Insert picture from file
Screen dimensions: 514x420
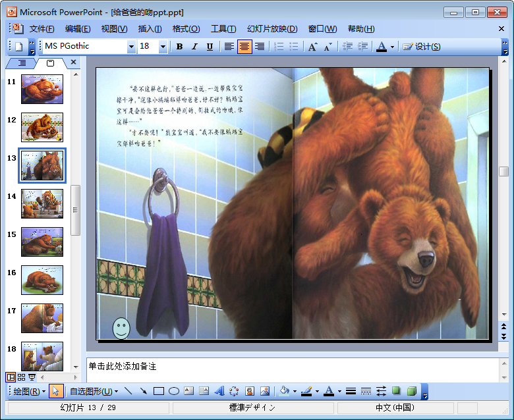264,391
